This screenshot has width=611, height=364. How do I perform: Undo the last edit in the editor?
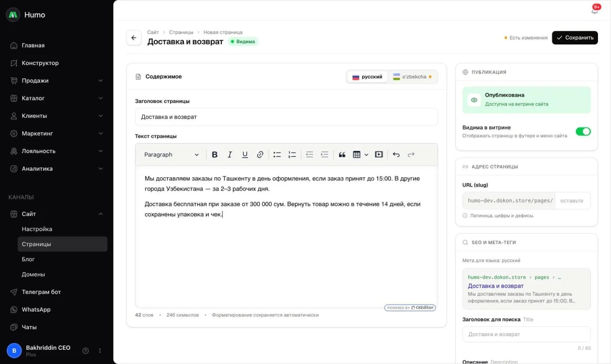[x=396, y=155]
